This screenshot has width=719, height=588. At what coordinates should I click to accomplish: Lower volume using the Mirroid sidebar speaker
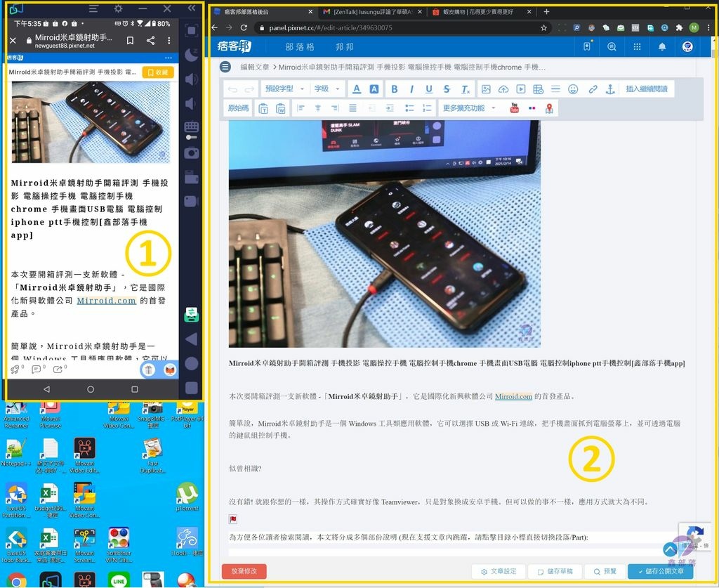(191, 104)
